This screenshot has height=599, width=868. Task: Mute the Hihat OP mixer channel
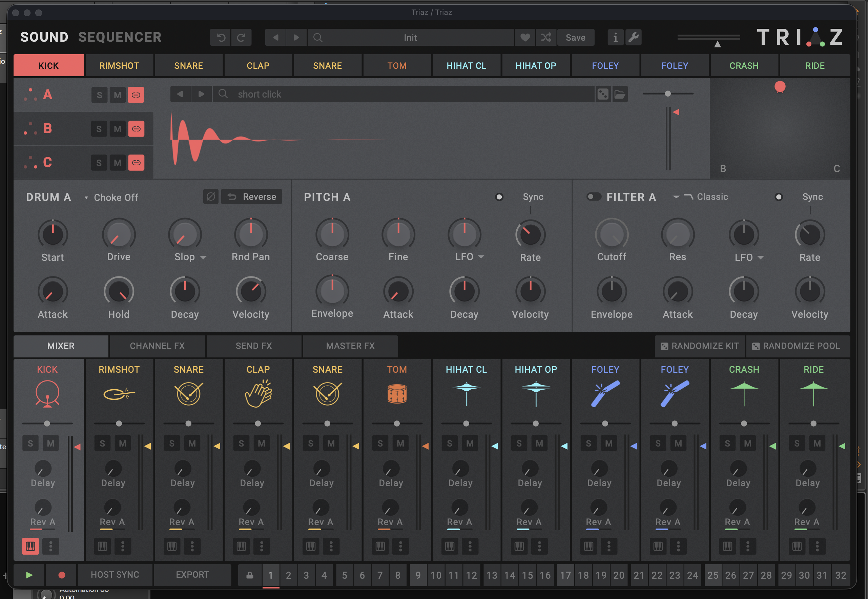539,443
